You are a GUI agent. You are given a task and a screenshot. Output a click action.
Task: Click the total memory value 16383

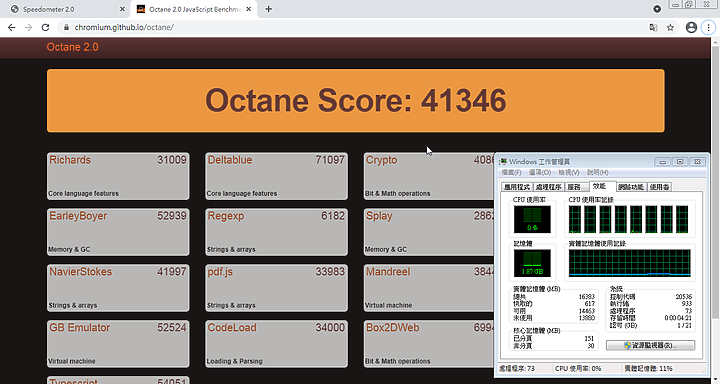[586, 297]
